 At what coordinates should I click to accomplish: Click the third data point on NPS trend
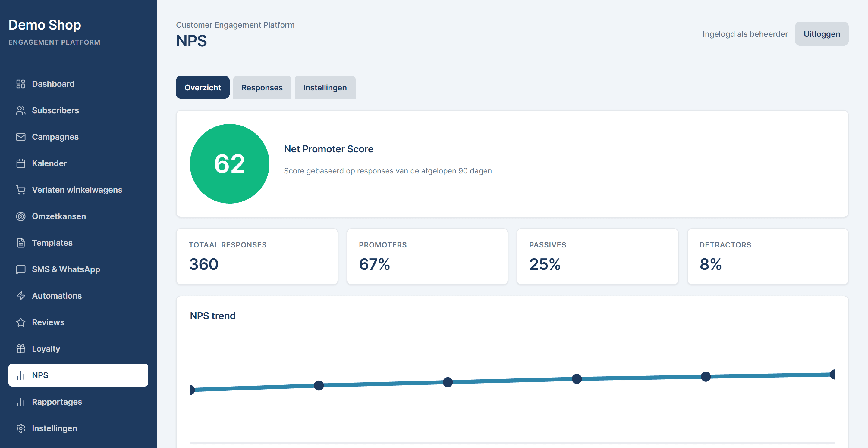pos(448,382)
